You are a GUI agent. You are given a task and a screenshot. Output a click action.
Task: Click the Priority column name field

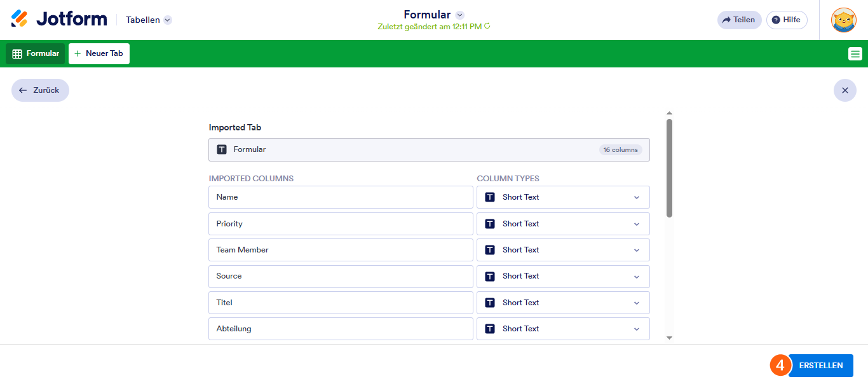341,224
